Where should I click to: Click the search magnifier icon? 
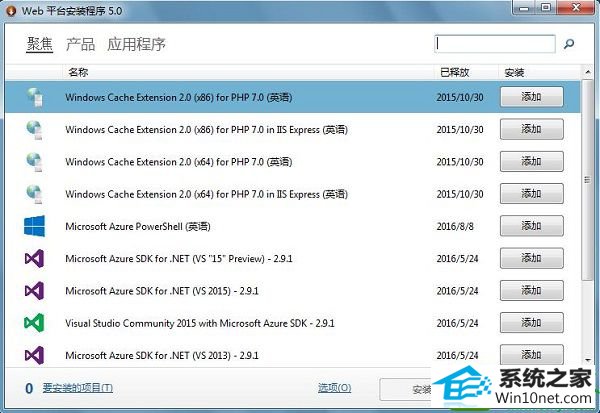click(569, 44)
